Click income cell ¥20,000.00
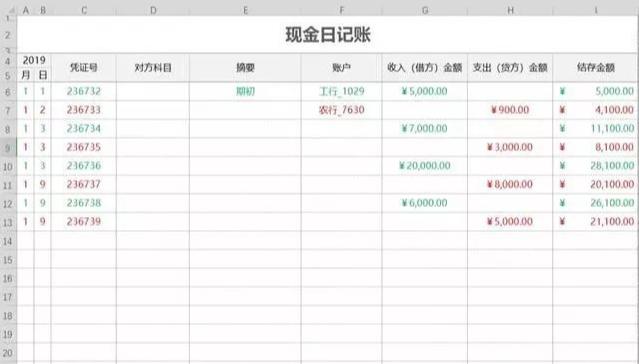The height and width of the screenshot is (364, 639). [425, 166]
